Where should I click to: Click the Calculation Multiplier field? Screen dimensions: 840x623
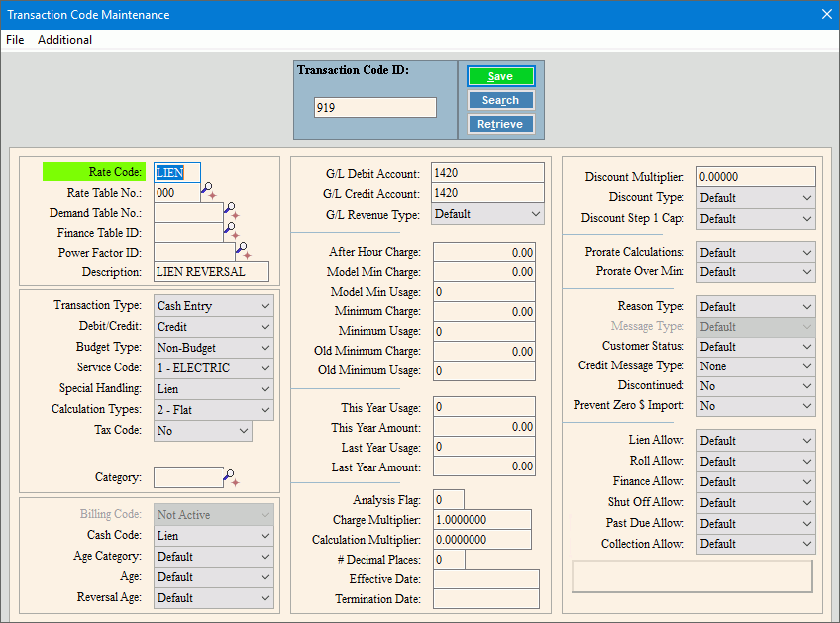click(x=482, y=540)
